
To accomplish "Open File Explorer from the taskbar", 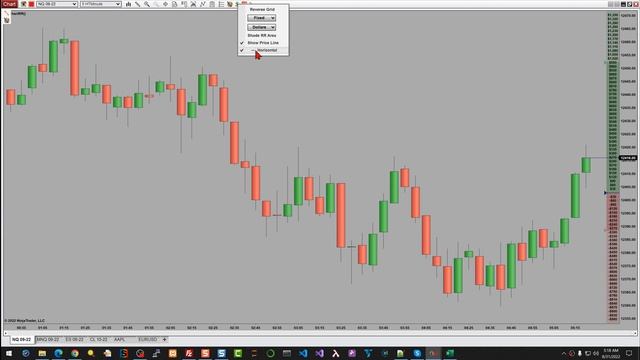I will 42,353.
